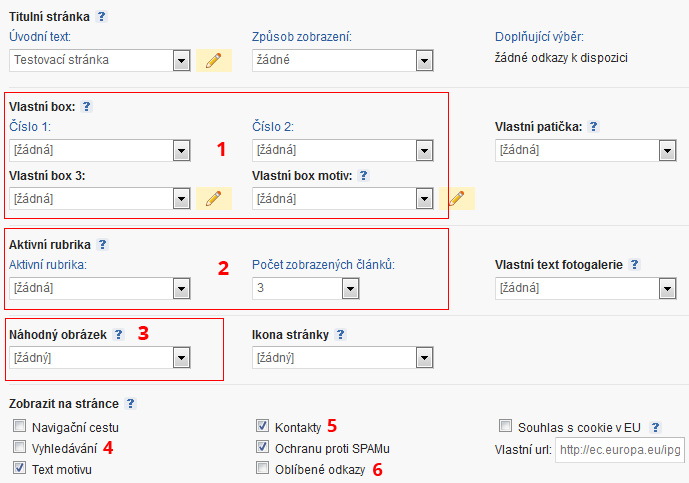Open help for Souhlas s cookie v EU
The width and height of the screenshot is (689, 483).
(656, 426)
